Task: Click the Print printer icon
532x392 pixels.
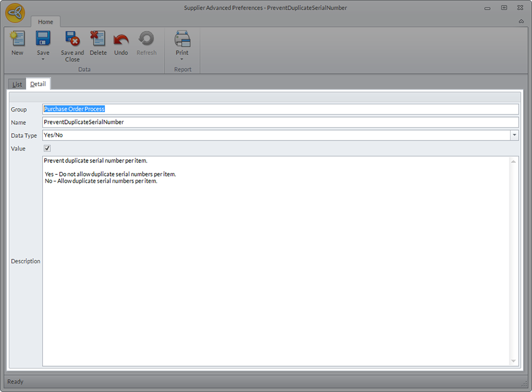Action: coord(182,39)
